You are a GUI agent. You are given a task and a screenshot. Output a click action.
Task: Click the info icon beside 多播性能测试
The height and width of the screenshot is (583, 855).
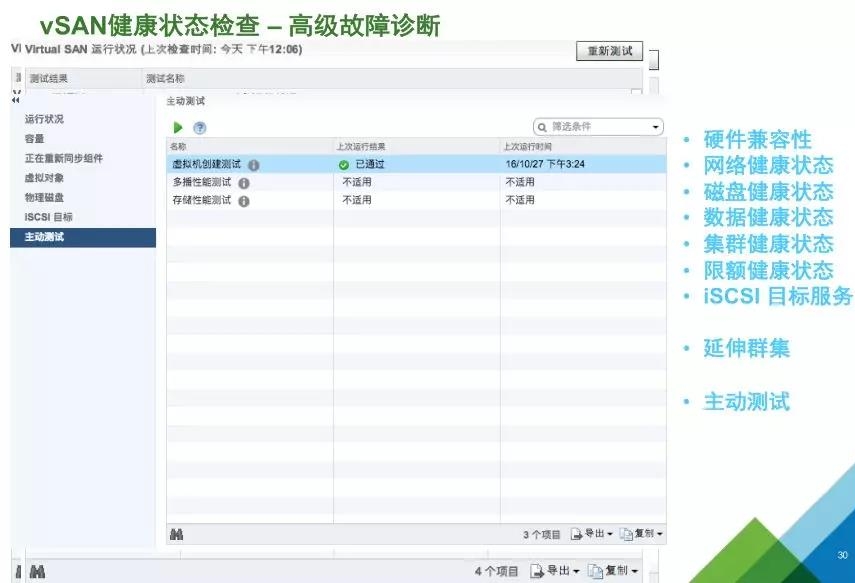(245, 182)
